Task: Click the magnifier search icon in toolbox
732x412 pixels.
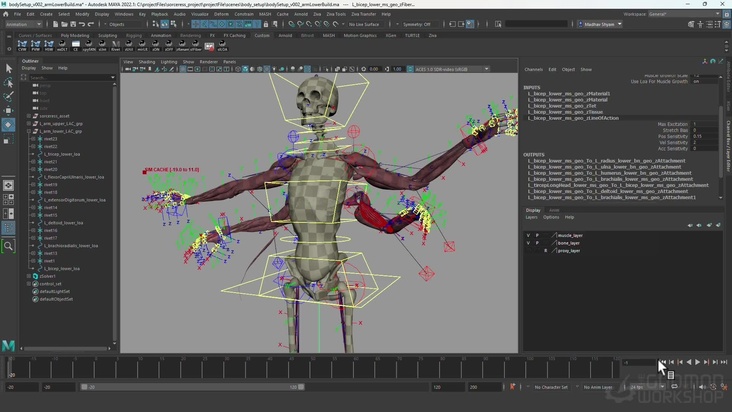Action: coord(8,246)
